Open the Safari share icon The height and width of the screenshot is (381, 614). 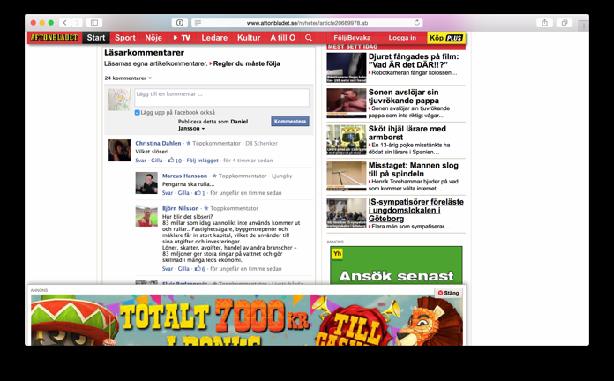[x=545, y=23]
